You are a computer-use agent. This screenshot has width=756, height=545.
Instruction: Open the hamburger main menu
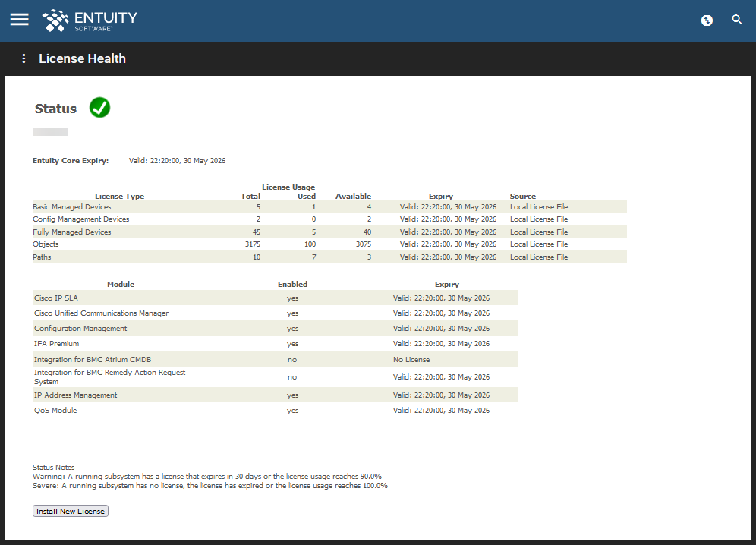(x=19, y=19)
